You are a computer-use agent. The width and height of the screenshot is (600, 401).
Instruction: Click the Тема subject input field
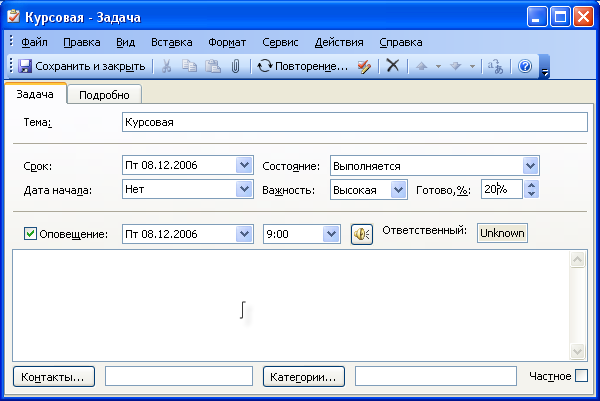click(355, 122)
